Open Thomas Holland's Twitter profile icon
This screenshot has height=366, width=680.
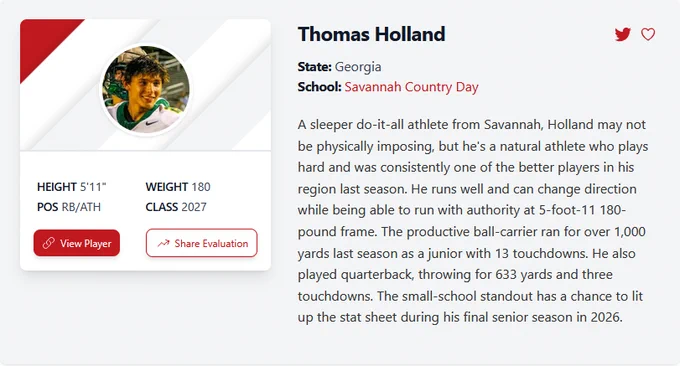tap(622, 34)
